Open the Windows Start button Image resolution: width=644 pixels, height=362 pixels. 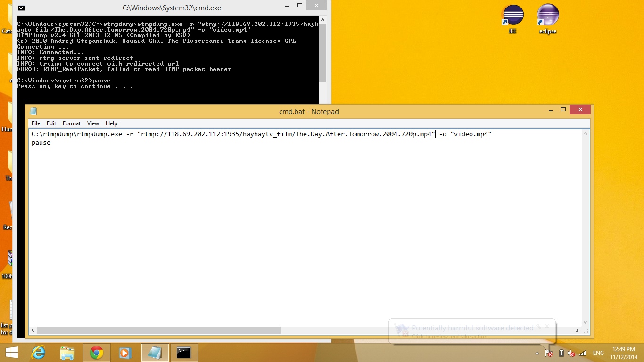coord(12,353)
